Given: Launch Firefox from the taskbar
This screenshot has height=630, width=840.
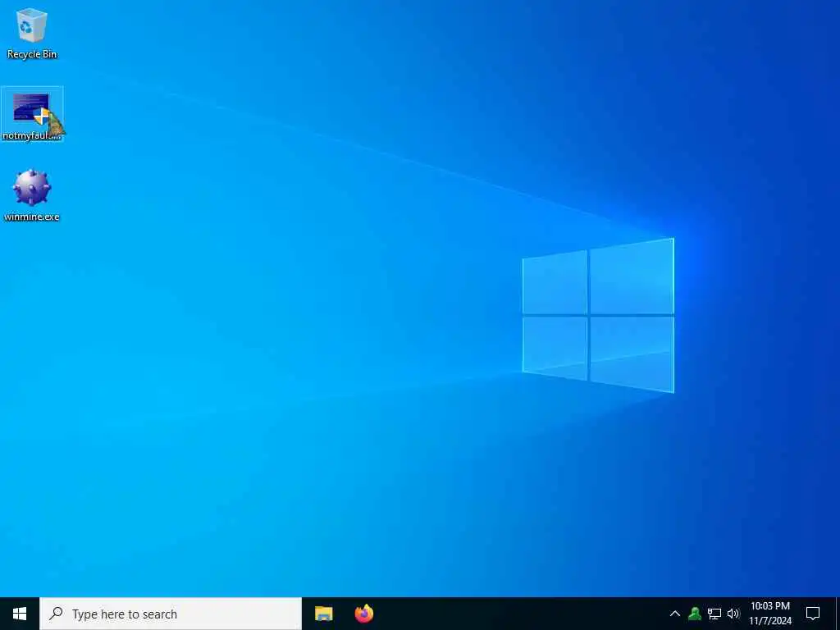Looking at the screenshot, I should pos(364,614).
